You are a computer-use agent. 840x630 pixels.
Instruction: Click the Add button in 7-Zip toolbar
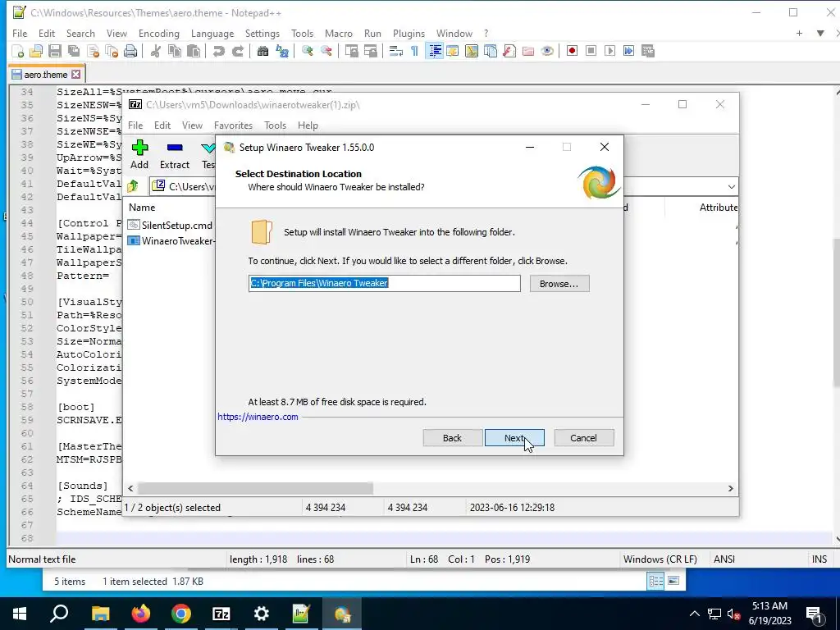pos(139,155)
